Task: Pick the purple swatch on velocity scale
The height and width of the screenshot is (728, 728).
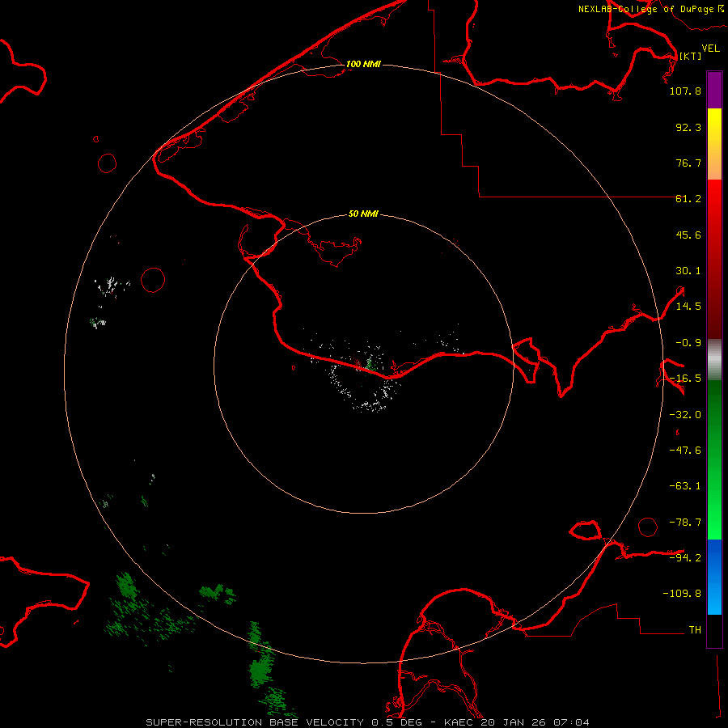Action: point(714,89)
